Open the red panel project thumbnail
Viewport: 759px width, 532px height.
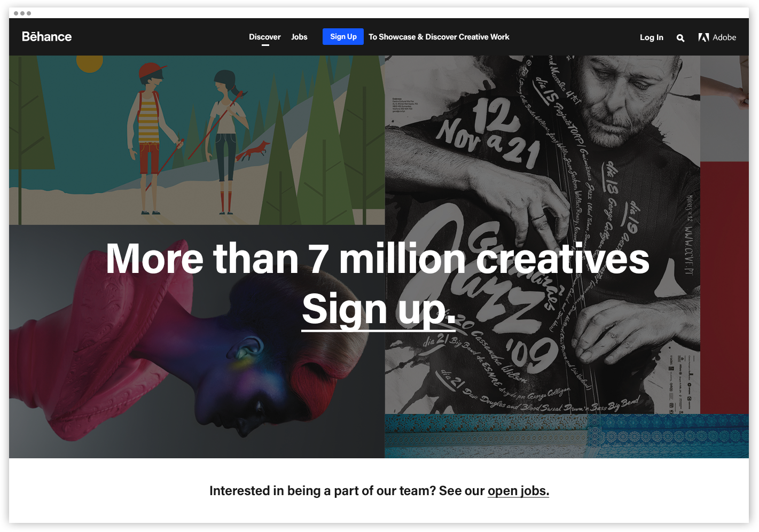click(724, 288)
